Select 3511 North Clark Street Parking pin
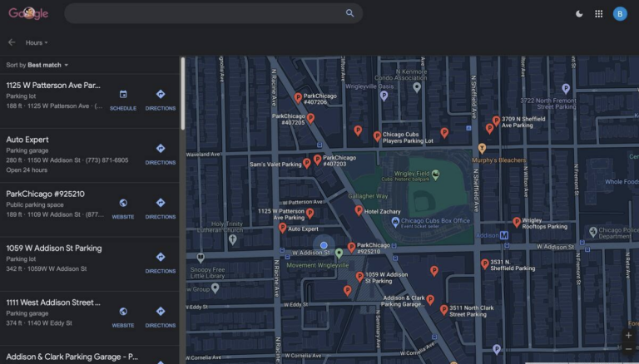The width and height of the screenshot is (639, 364). [x=443, y=310]
